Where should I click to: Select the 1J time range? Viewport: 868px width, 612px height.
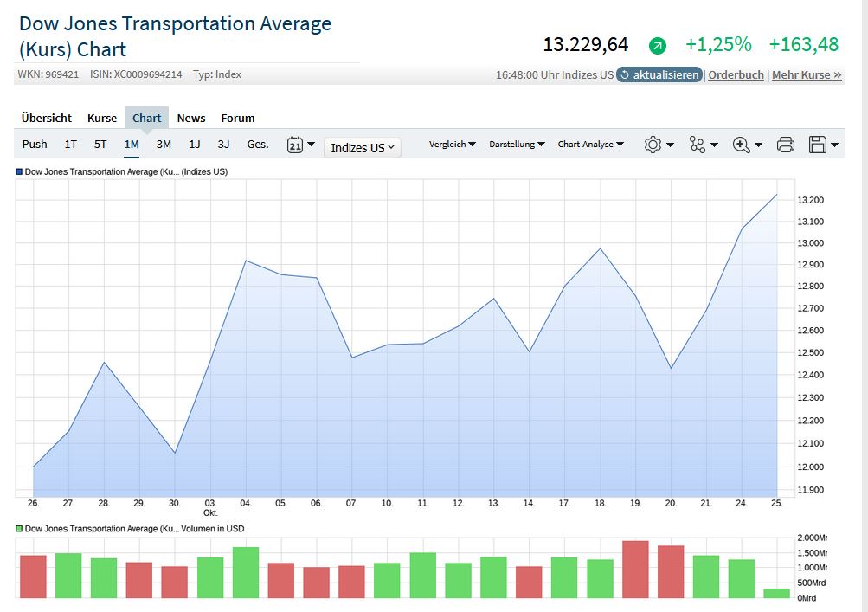195,144
